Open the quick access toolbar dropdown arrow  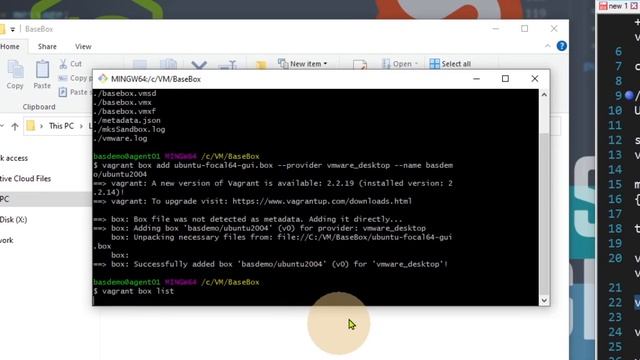(13, 29)
